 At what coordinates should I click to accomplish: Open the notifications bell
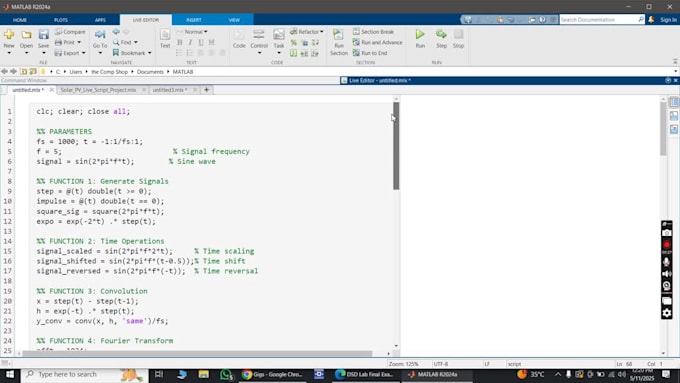click(651, 20)
